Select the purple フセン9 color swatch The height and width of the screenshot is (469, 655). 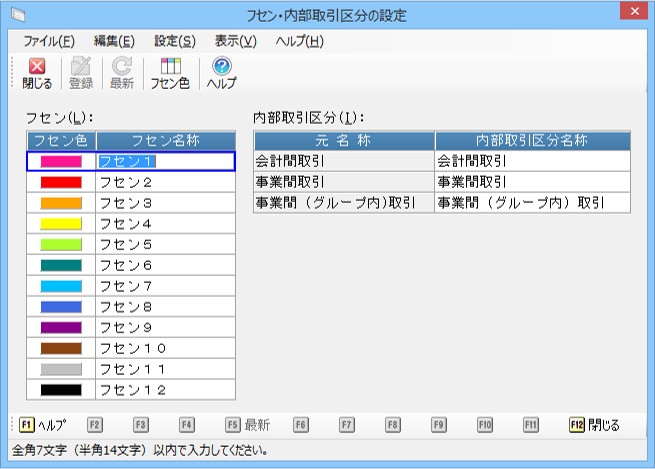pyautogui.click(x=61, y=327)
